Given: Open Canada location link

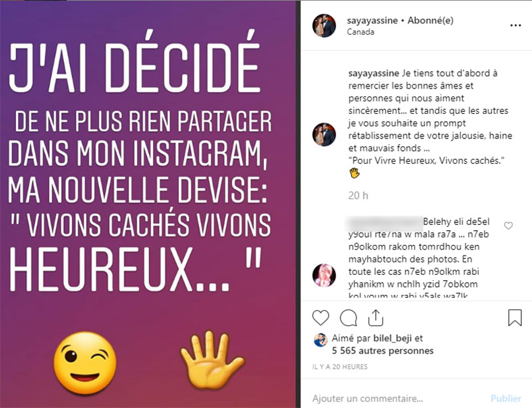Looking at the screenshot, I should (x=360, y=32).
